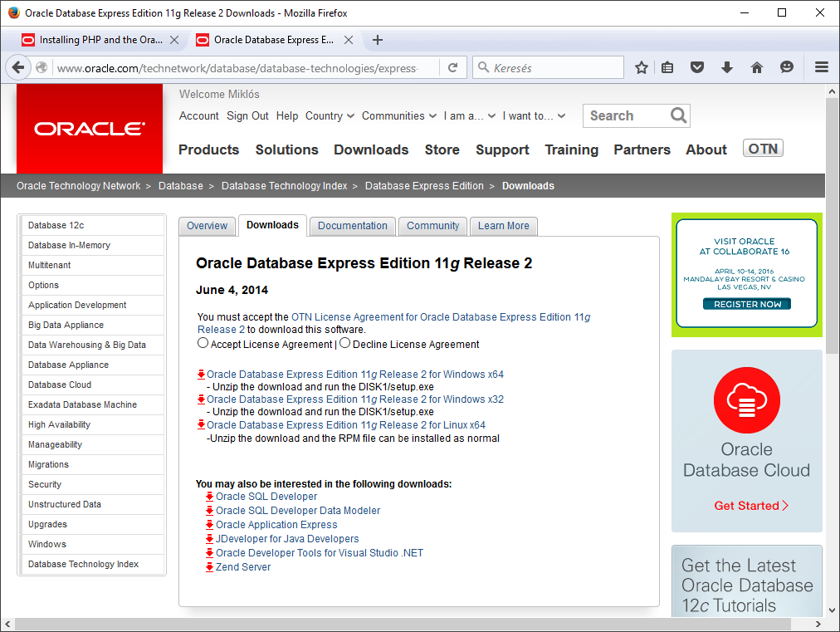This screenshot has height=632, width=840.
Task: Click Register Now button in Collaborate banner
Action: [x=747, y=304]
